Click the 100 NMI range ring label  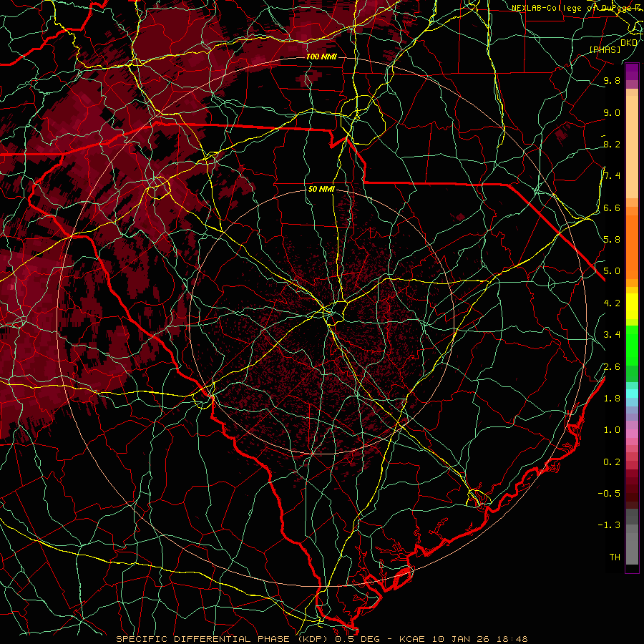[x=321, y=57]
